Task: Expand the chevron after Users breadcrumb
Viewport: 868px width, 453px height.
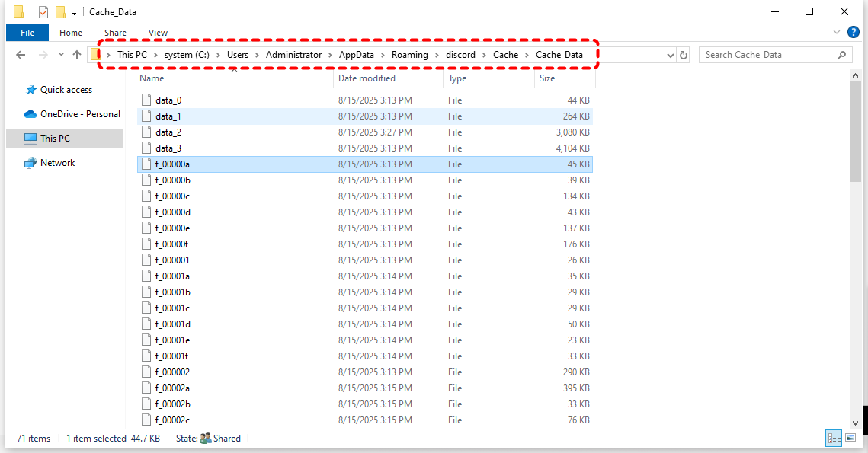Action: pyautogui.click(x=257, y=56)
